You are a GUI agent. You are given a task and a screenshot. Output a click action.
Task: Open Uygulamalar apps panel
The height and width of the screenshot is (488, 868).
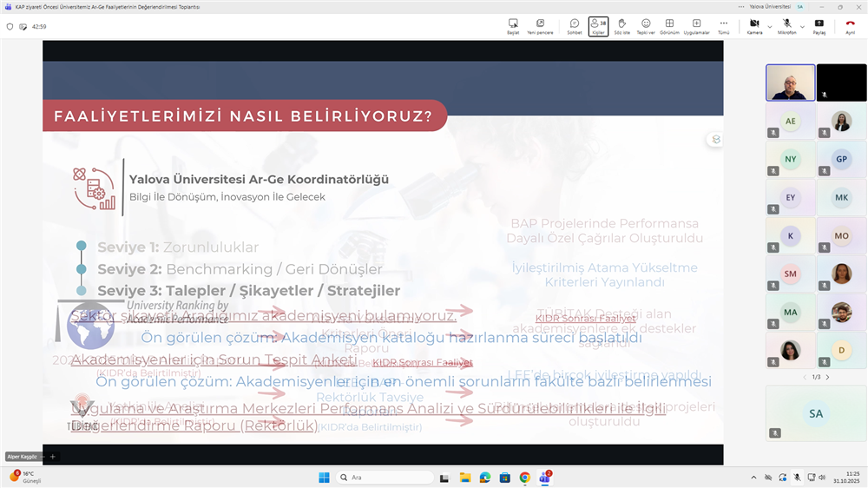coord(696,26)
